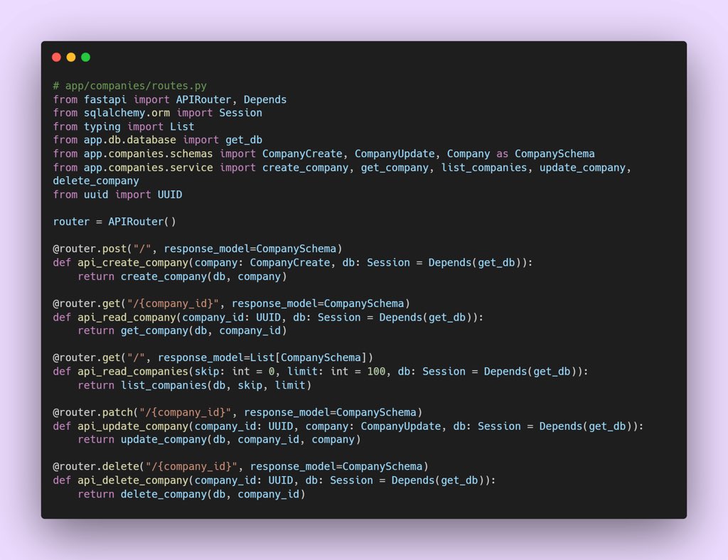This screenshot has width=728, height=560.
Task: Click "CompanyUpdate" in the schemas import
Action: point(395,154)
